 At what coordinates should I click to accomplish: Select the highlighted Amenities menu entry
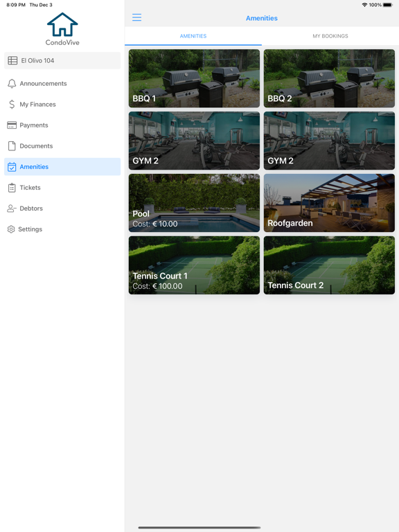coord(62,166)
